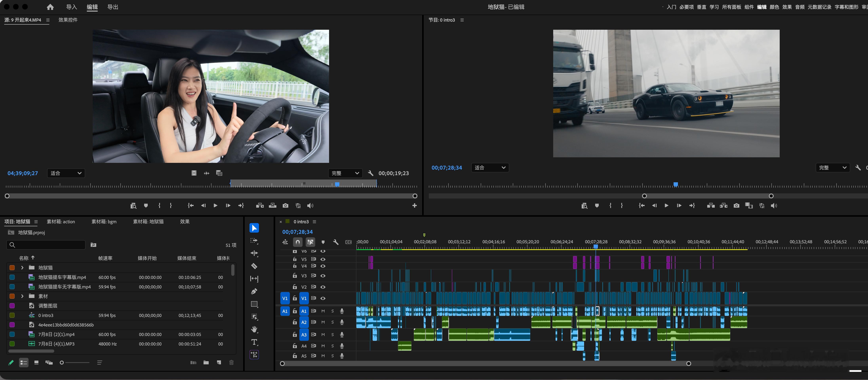Hide the V3 track output
The height and width of the screenshot is (380, 868).
[x=323, y=275]
